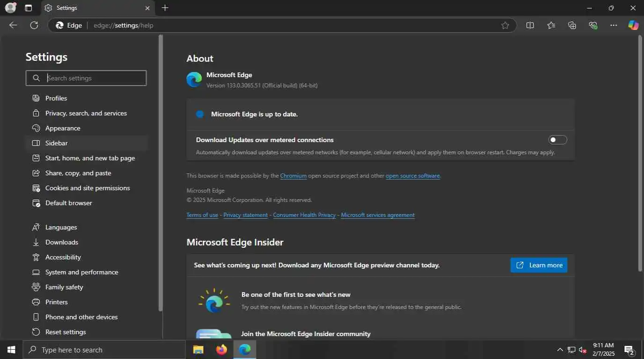This screenshot has width=644, height=359.
Task: Click 'Microsoft Edge is up to date.' text
Action: tap(254, 114)
